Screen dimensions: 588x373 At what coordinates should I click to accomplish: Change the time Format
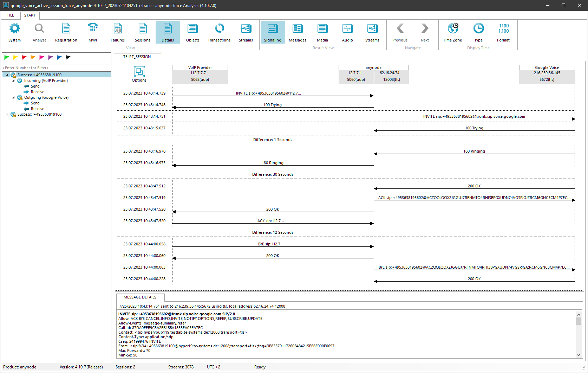[503, 32]
